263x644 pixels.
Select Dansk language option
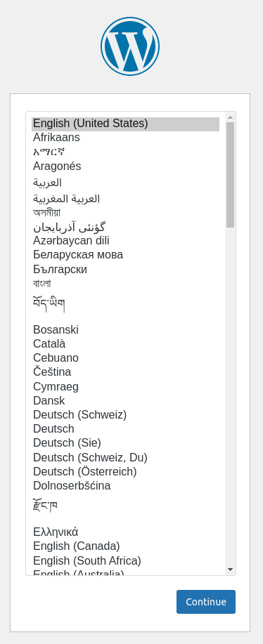tap(125, 400)
